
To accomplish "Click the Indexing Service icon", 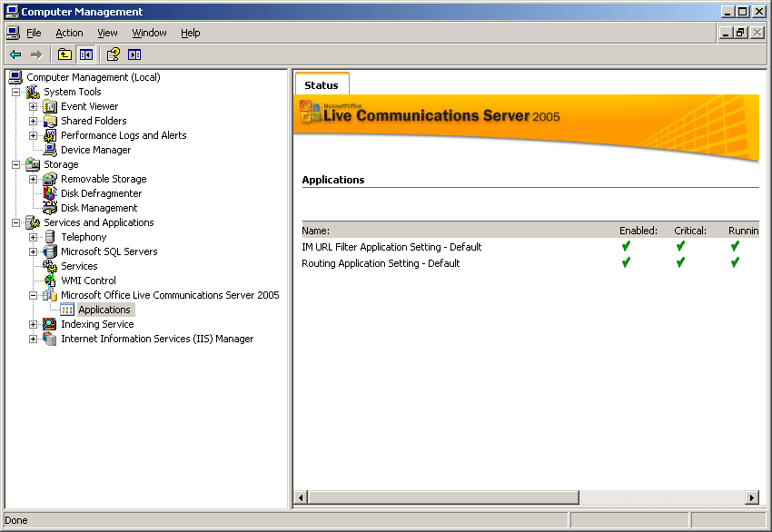I will (50, 324).
